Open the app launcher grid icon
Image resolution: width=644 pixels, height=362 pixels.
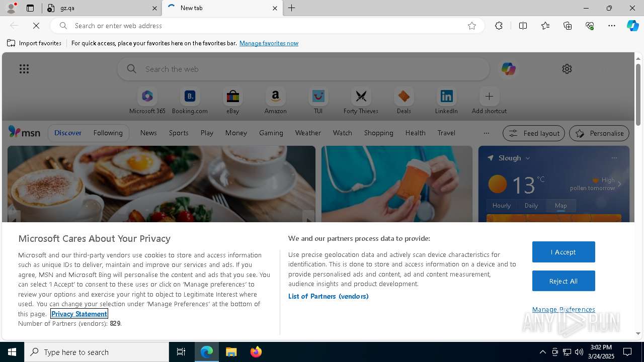coord(24,69)
